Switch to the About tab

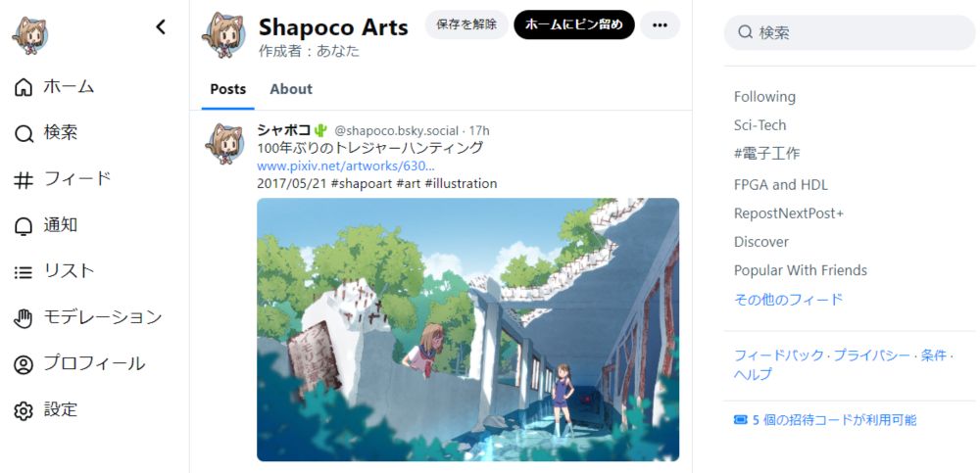tap(291, 89)
